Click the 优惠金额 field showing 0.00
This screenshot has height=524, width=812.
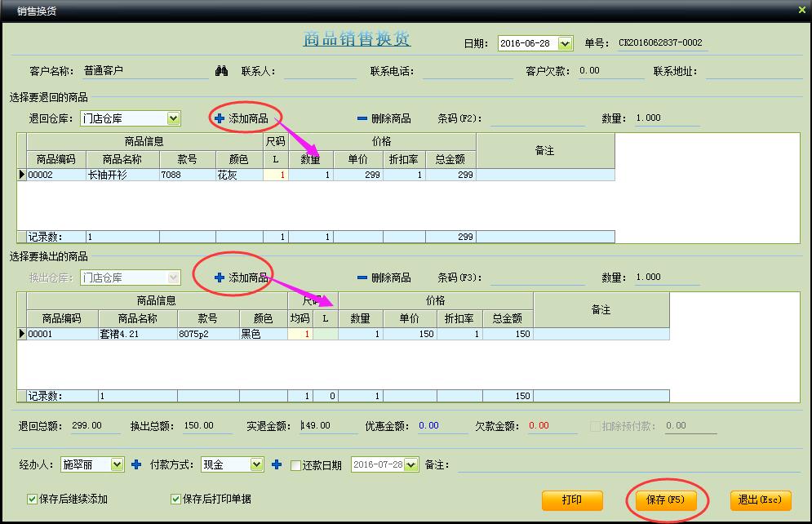pos(443,425)
